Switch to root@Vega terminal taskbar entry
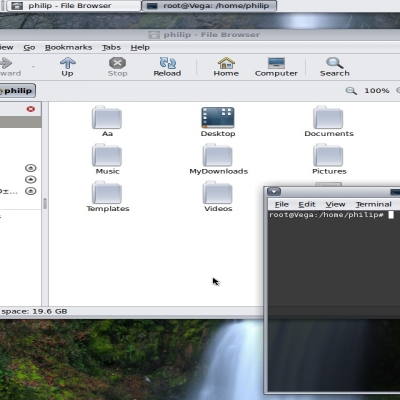Image resolution: width=400 pixels, height=400 pixels. (209, 6)
